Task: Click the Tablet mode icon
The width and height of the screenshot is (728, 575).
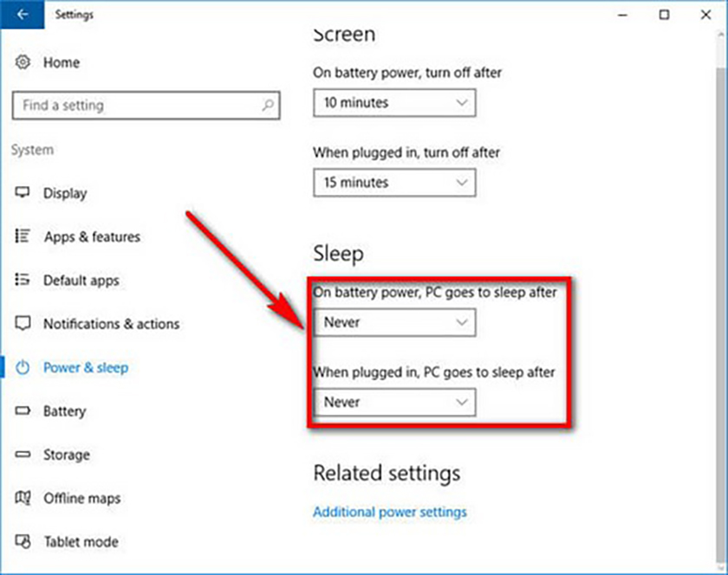Action: (x=23, y=542)
